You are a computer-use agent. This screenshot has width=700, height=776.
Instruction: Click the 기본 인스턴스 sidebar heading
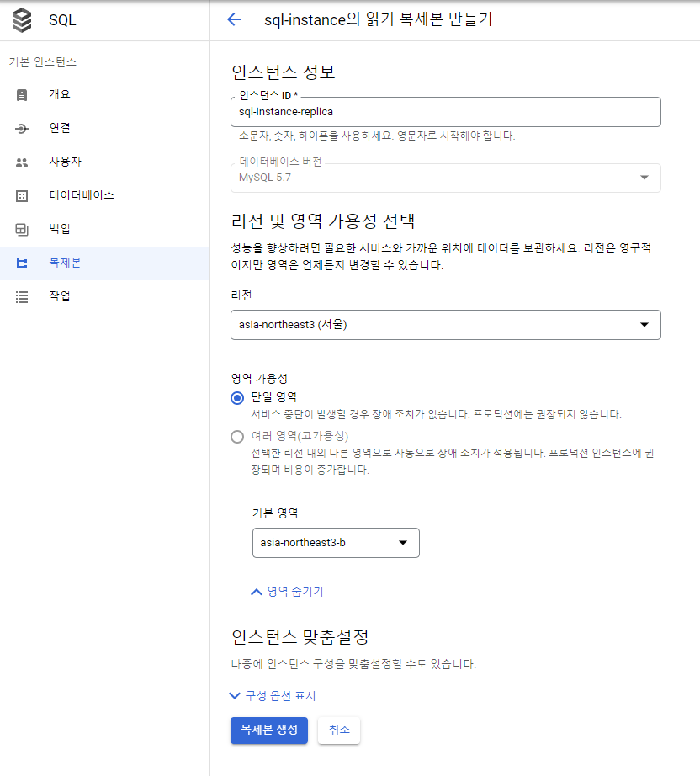coord(43,62)
